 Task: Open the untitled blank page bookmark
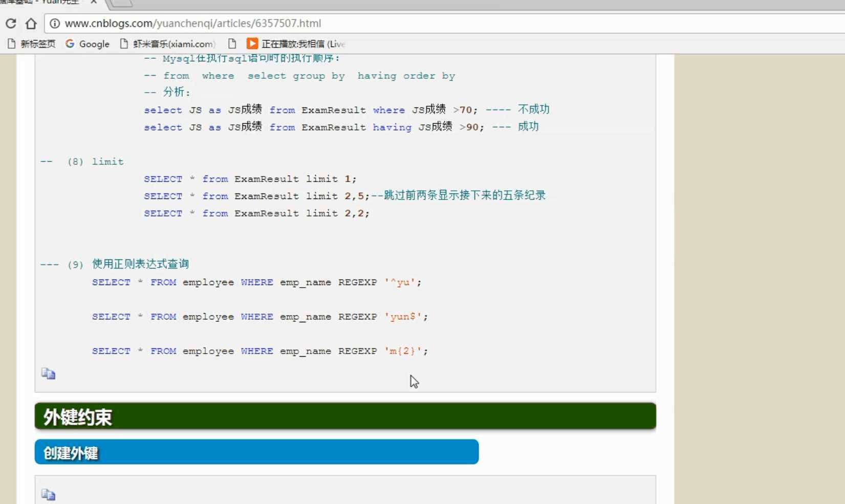click(x=232, y=44)
